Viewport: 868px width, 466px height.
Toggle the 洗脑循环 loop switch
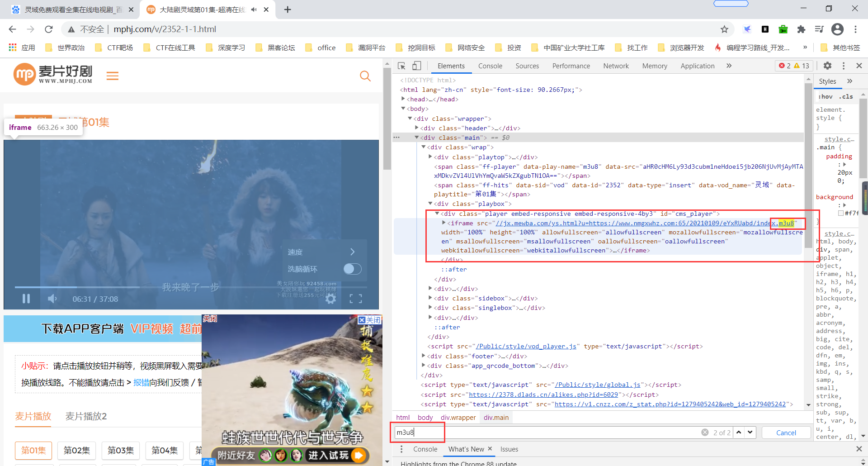coord(352,269)
